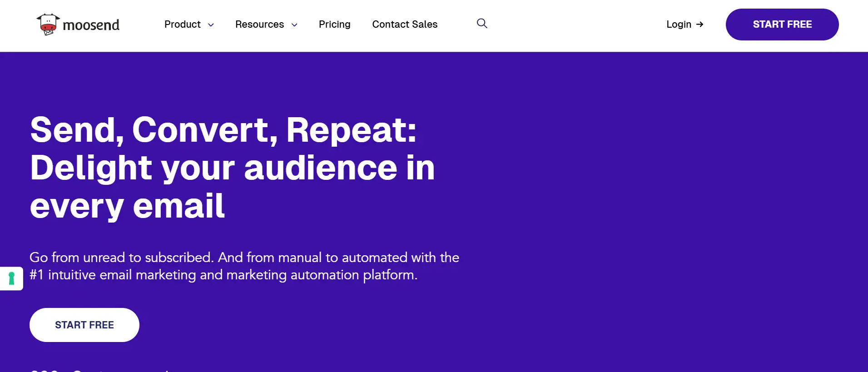Click the arrow icon beside Login
868x372 pixels.
[x=700, y=25]
